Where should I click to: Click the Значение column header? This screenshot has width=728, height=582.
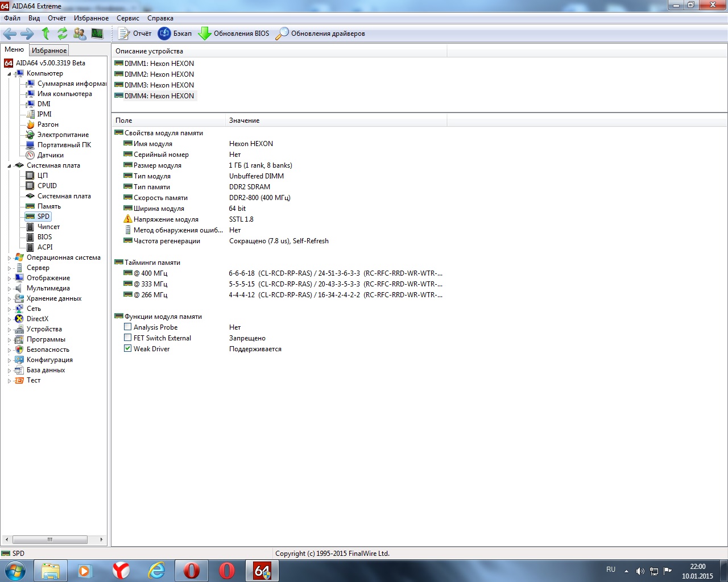tap(336, 120)
